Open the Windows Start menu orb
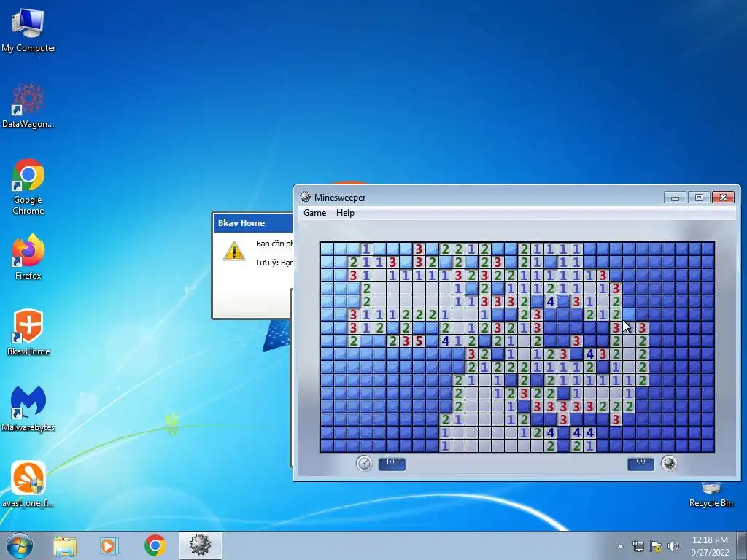This screenshot has width=747, height=560. (20, 545)
